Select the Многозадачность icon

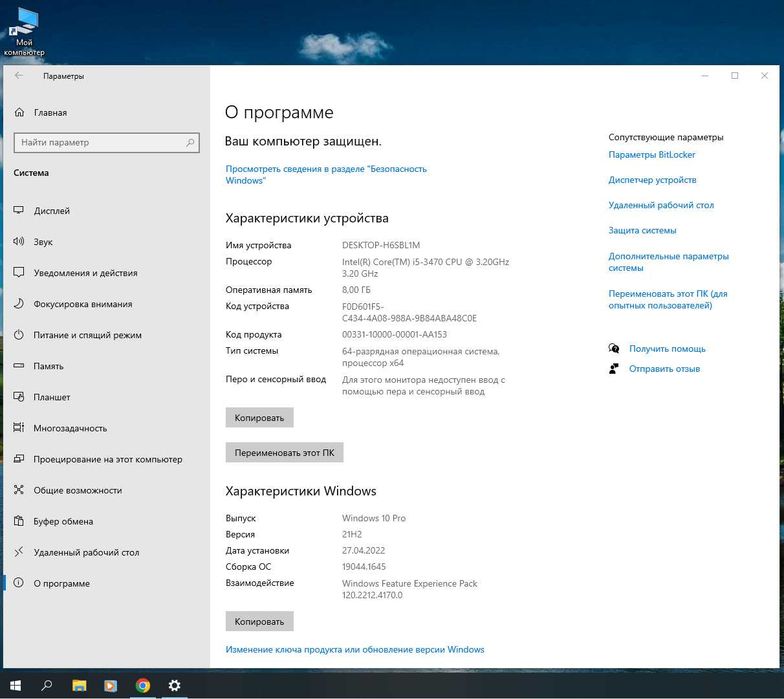click(x=18, y=428)
